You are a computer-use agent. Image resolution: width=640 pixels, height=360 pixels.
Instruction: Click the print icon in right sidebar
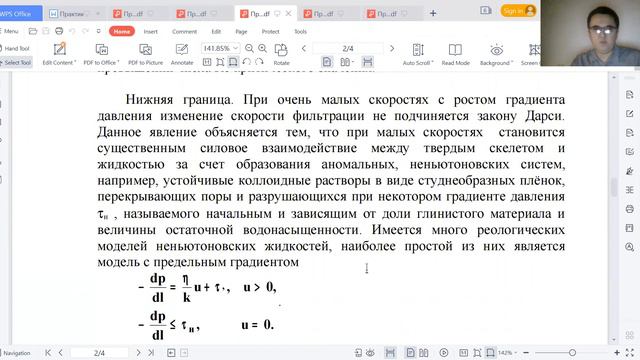pyautogui.click(x=629, y=209)
